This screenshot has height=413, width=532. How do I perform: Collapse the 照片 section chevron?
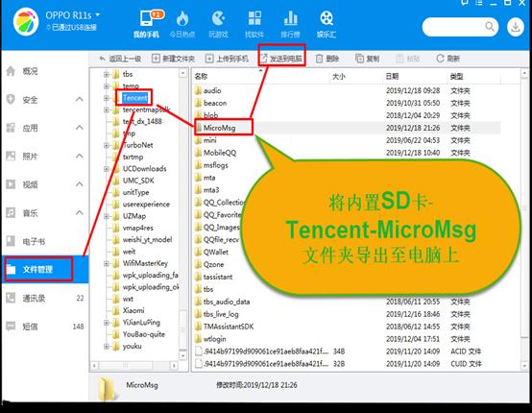(x=80, y=157)
